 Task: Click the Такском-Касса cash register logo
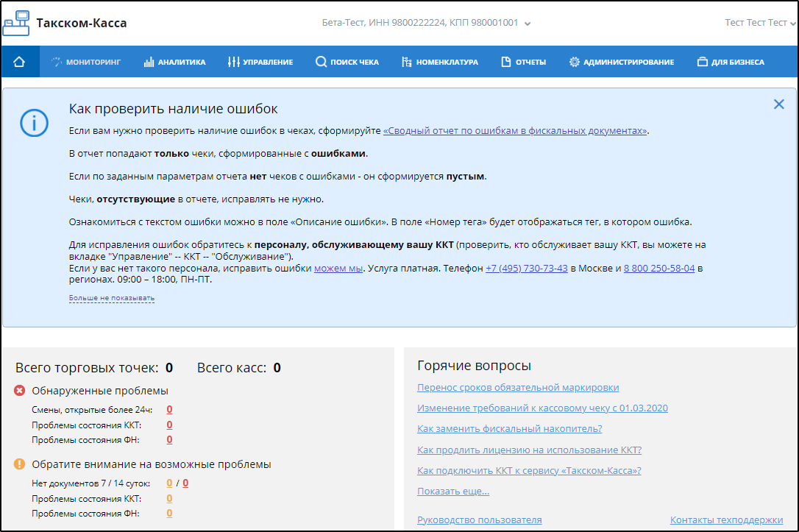[16, 24]
